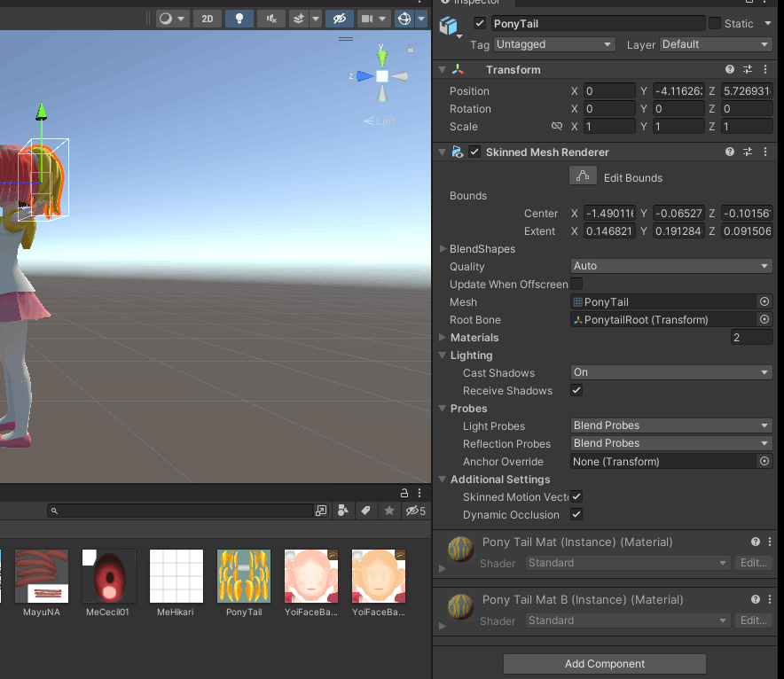Collapse the Lighting section
784x679 pixels.
coord(442,355)
